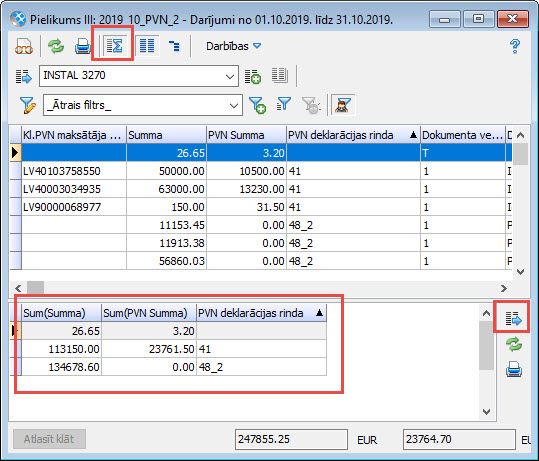Click the user filter icon
The height and width of the screenshot is (461, 539).
(x=342, y=105)
